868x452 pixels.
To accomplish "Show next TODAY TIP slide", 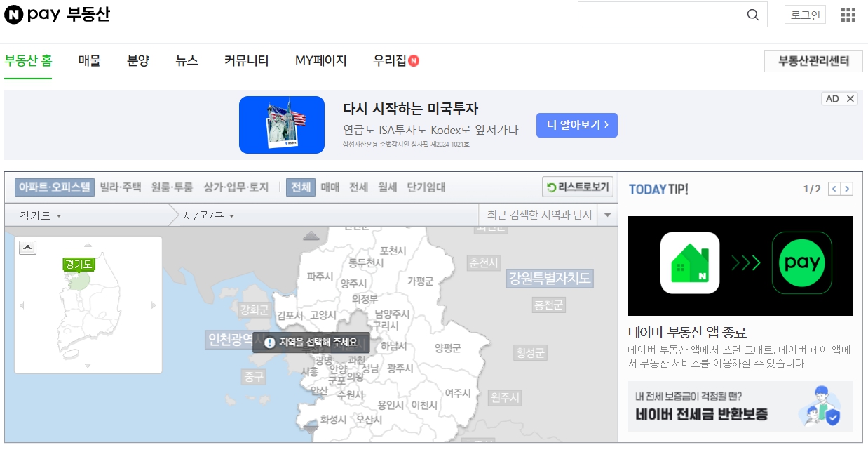I will point(847,189).
